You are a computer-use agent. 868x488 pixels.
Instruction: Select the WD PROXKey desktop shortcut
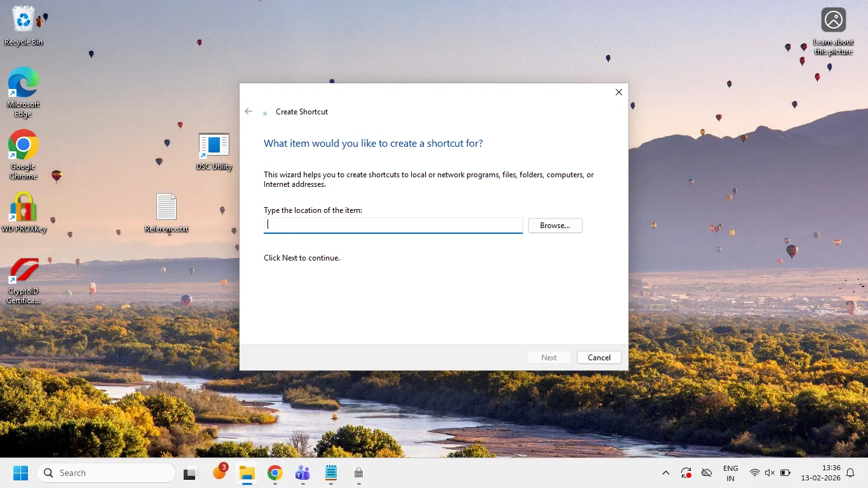24,212
